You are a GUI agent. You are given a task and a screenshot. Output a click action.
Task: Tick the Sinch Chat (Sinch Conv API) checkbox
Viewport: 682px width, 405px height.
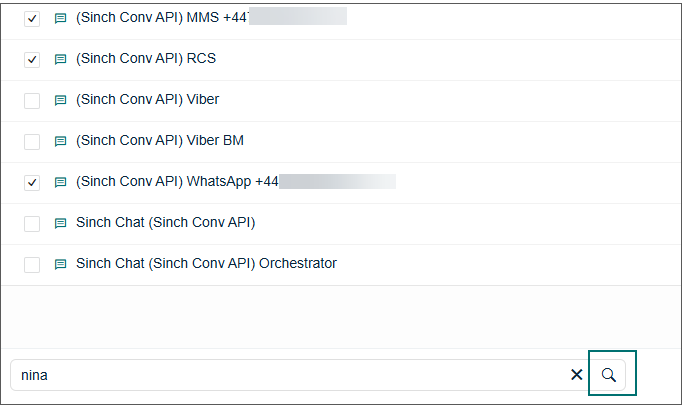click(32, 224)
